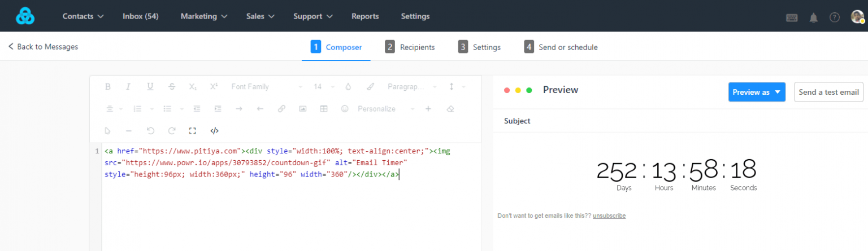The width and height of the screenshot is (868, 251).
Task: Open the Personalize dropdown
Action: 386,109
